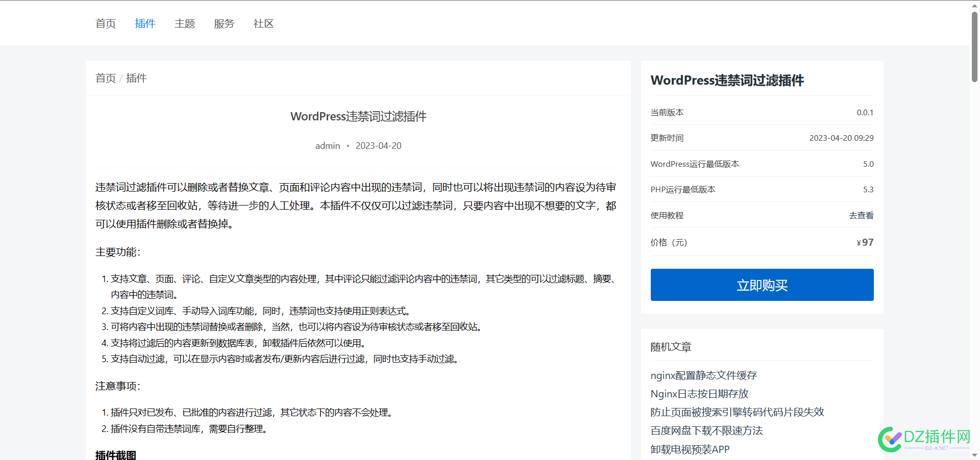Open article Nginx日志按日期存放
Screen dimensions: 980x460
pyautogui.click(x=699, y=394)
